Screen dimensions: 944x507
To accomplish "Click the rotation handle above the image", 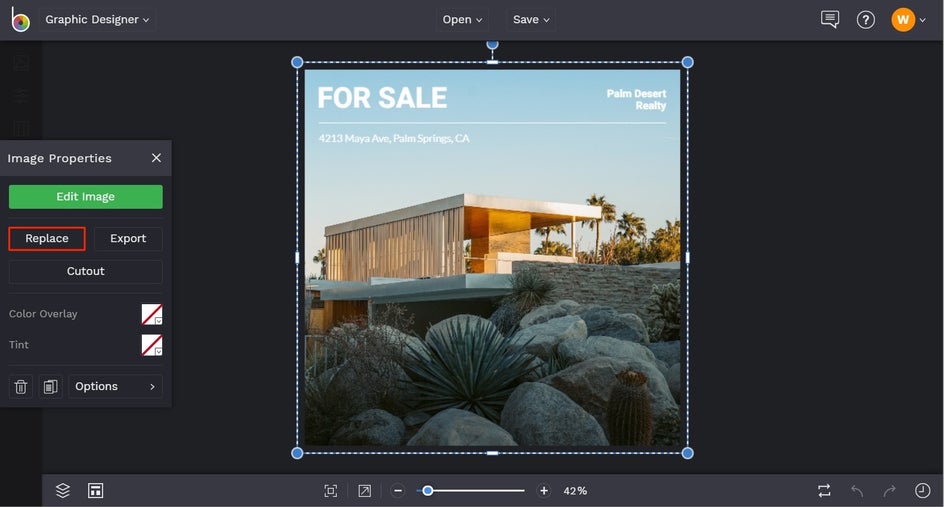I will pos(492,45).
